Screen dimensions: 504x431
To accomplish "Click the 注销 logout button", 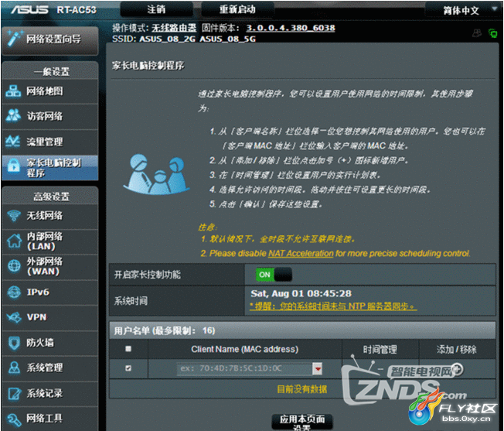I will click(x=157, y=9).
